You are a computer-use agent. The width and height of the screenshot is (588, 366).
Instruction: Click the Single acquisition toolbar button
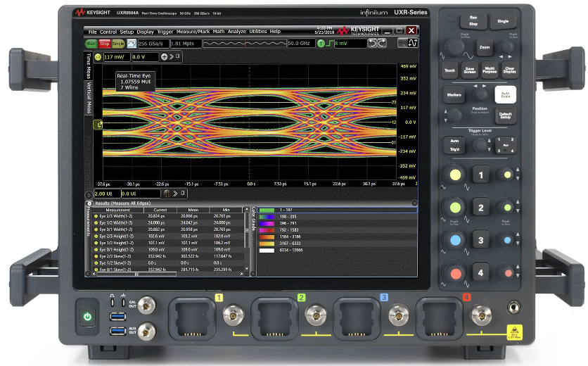pos(120,44)
